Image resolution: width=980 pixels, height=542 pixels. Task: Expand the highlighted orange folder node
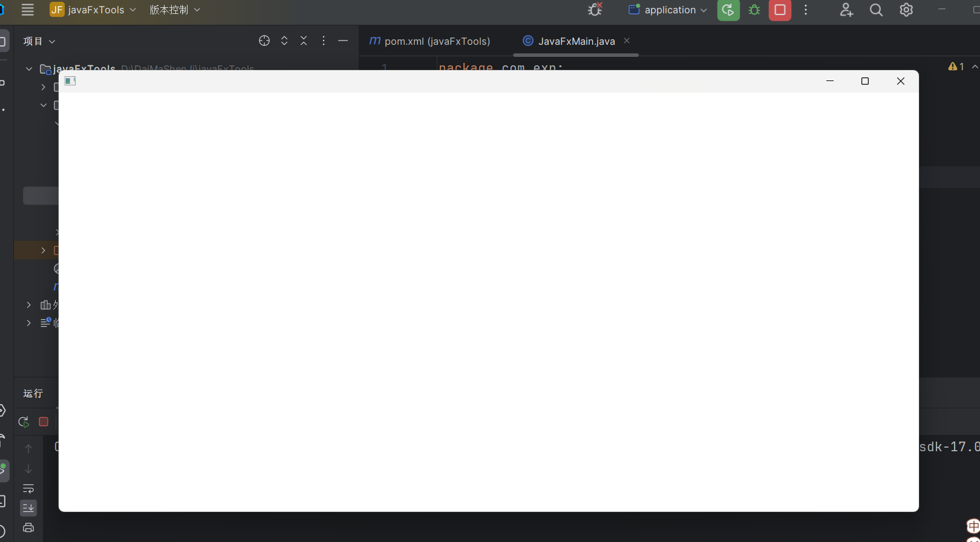pyautogui.click(x=43, y=250)
